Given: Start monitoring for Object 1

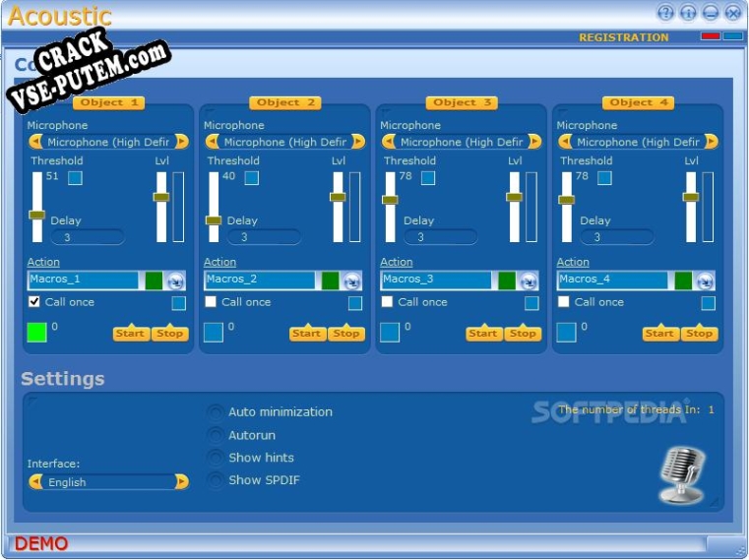Looking at the screenshot, I should tap(131, 333).
